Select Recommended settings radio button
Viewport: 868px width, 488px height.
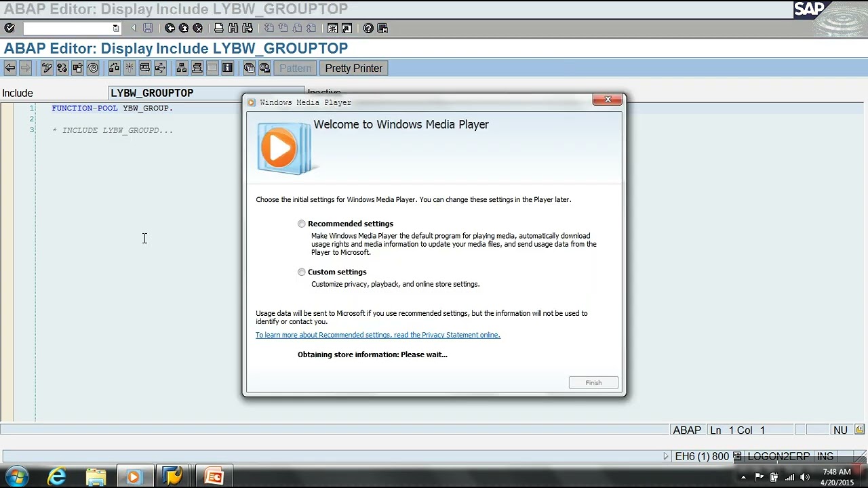(302, 224)
